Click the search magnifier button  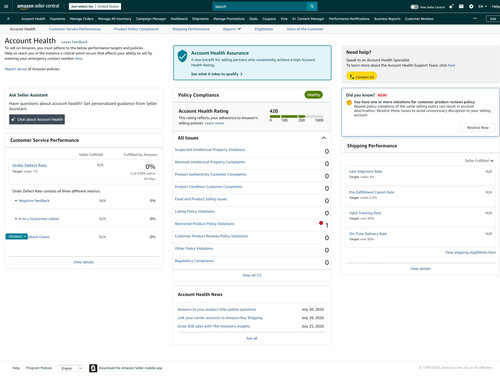(x=312, y=6)
